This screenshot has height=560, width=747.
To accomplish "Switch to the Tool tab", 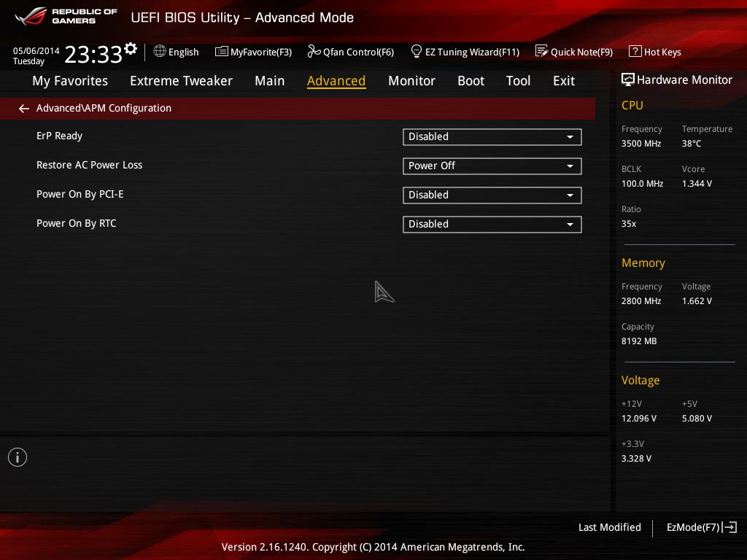I will pos(519,81).
